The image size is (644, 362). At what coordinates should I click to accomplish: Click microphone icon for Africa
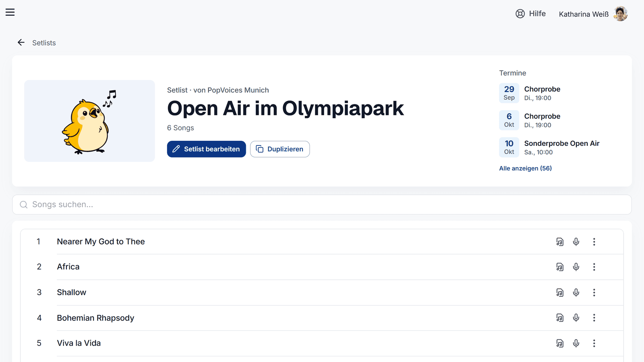pyautogui.click(x=576, y=267)
